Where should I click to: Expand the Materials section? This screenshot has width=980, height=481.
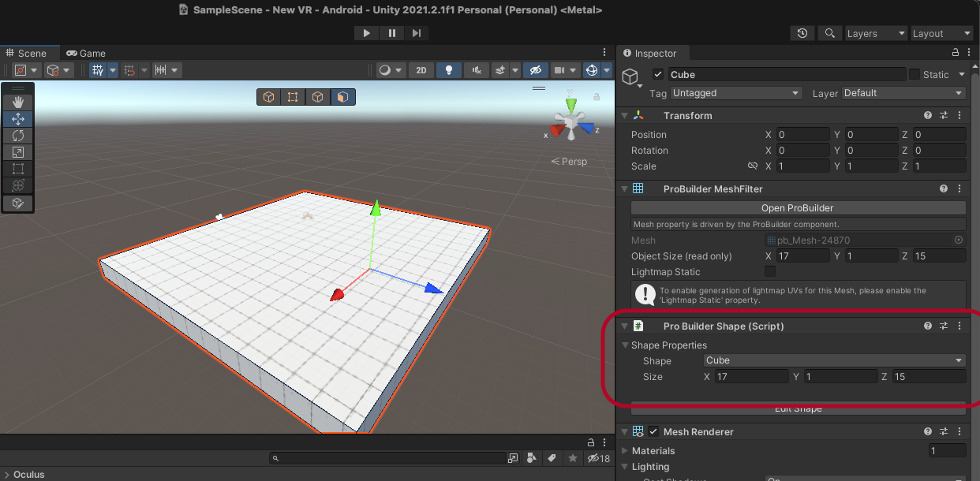tap(625, 451)
